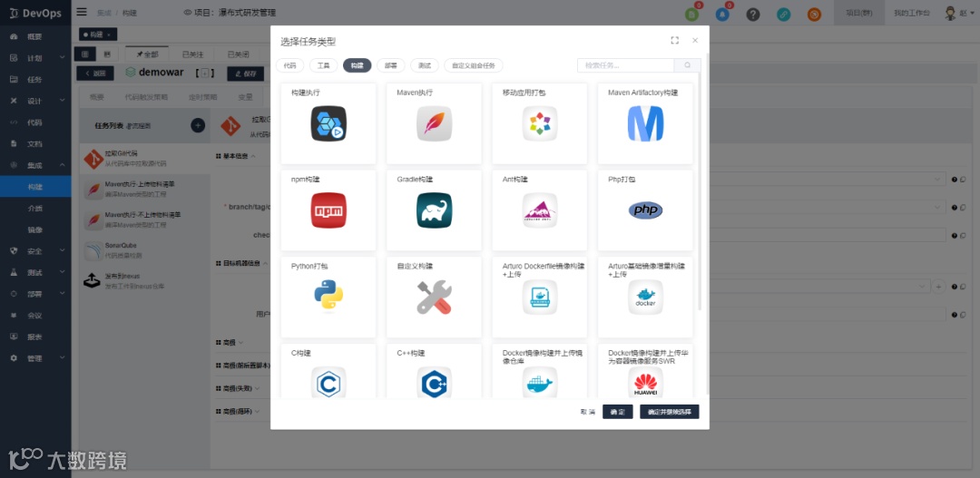
Task: Pick the Ant构建 icon
Action: pos(540,210)
